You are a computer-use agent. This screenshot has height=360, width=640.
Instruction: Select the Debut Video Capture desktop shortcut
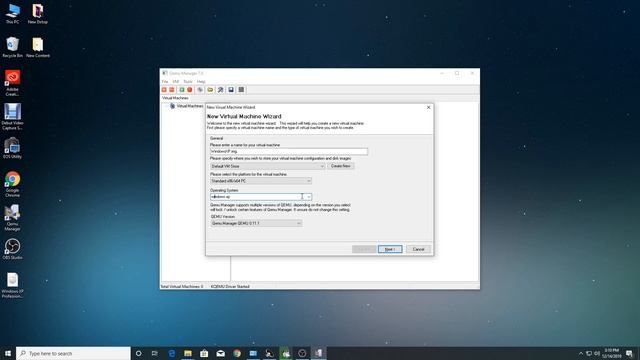pos(12,117)
